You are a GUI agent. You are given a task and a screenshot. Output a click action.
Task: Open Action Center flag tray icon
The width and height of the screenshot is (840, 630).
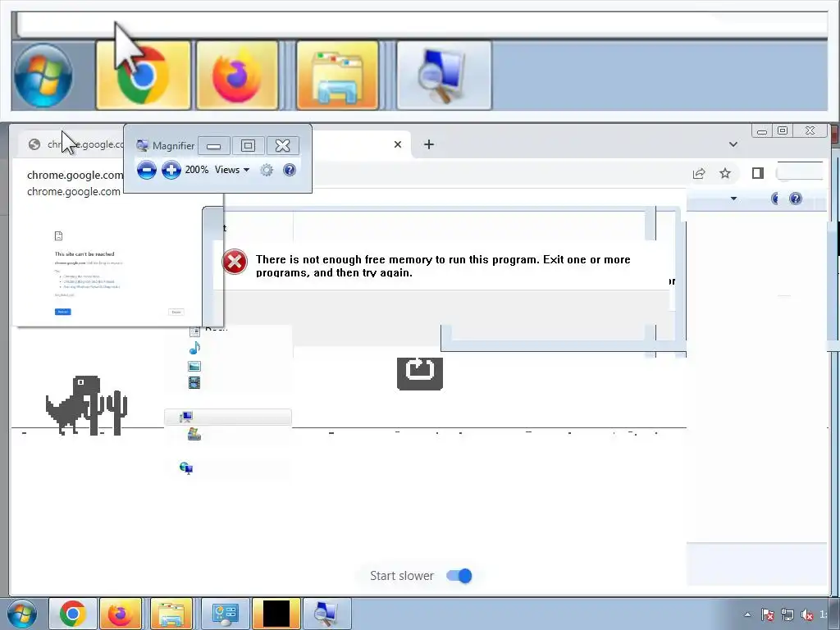[767, 614]
